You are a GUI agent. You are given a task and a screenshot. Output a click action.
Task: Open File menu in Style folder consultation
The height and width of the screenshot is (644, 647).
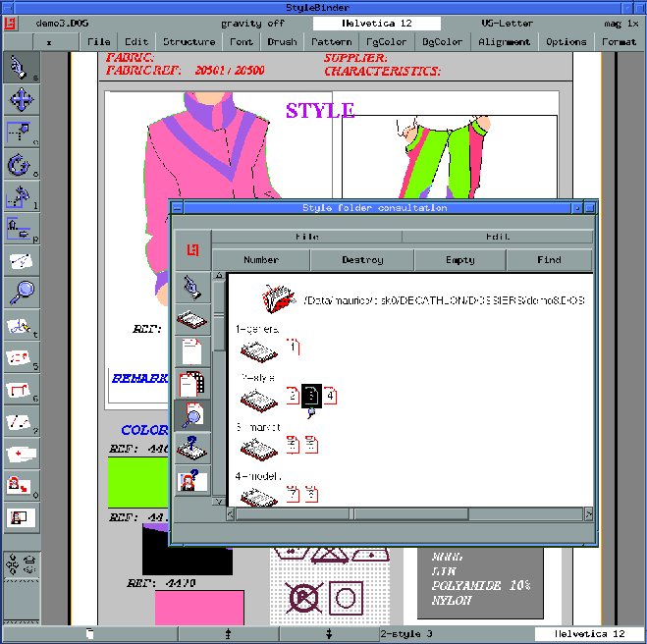306,237
